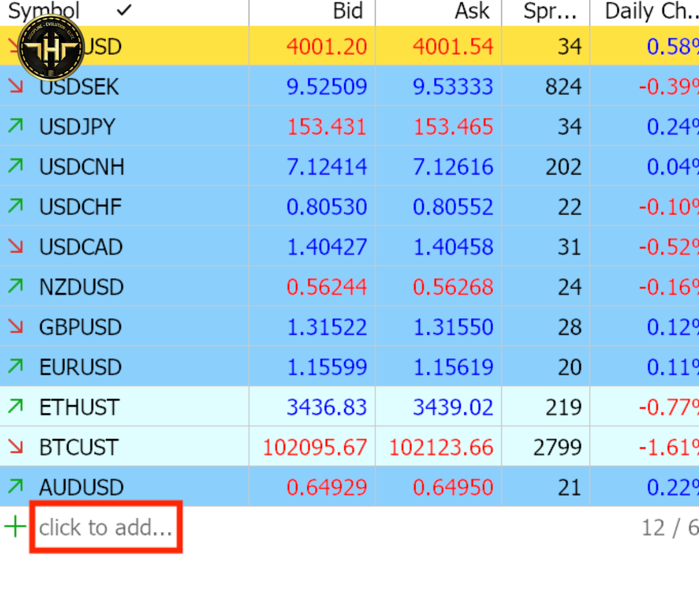699x616 pixels.
Task: Click the green up arrow beside USDJPY
Action: point(16,126)
